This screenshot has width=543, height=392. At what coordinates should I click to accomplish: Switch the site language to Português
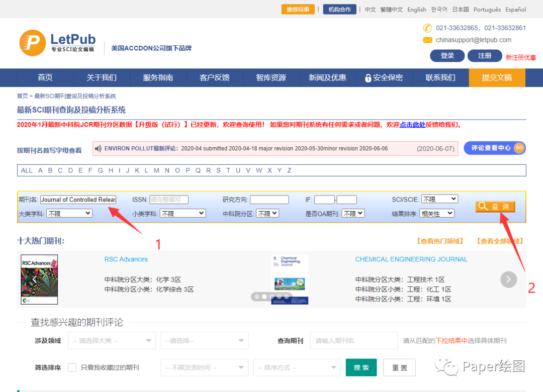[487, 10]
